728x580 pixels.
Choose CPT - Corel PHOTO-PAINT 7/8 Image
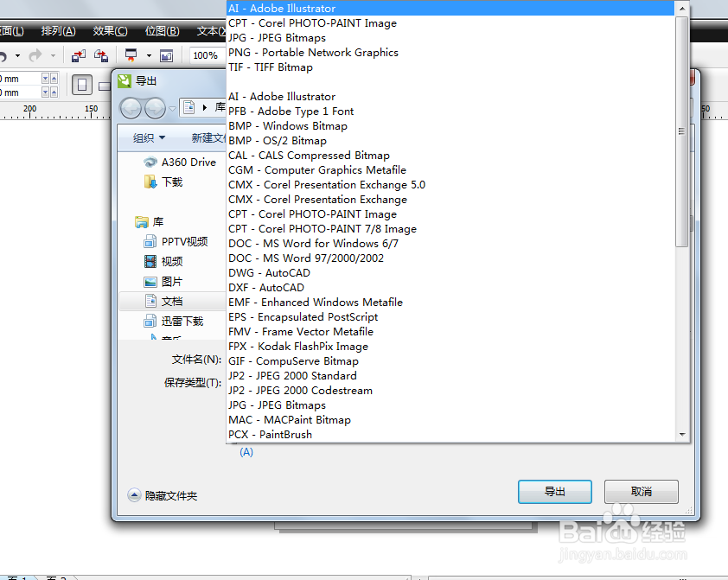[x=450, y=229]
